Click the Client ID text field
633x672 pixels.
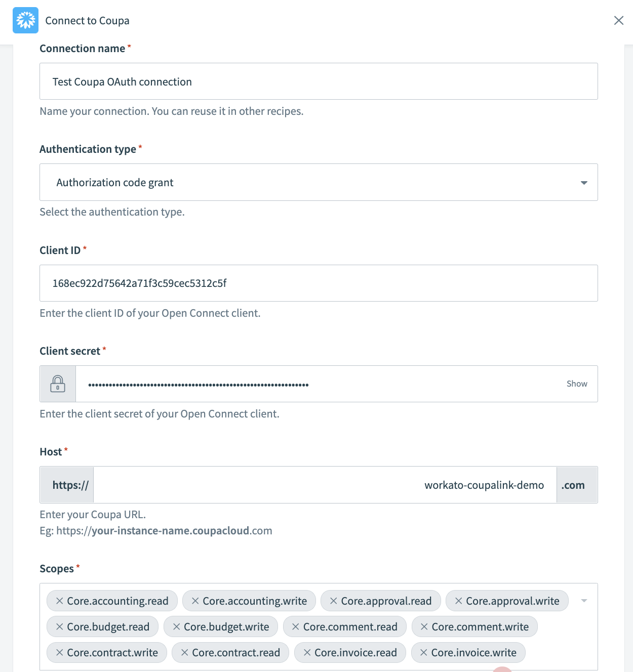click(x=318, y=283)
